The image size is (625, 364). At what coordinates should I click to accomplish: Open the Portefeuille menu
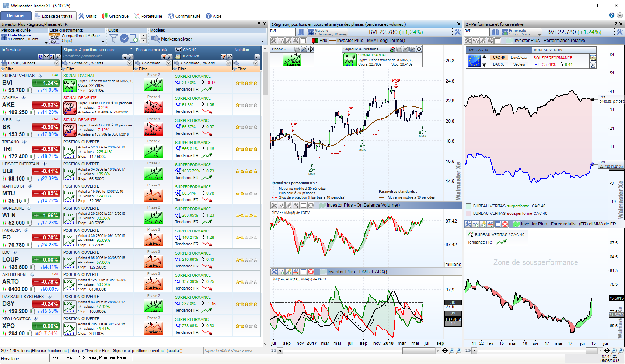148,16
